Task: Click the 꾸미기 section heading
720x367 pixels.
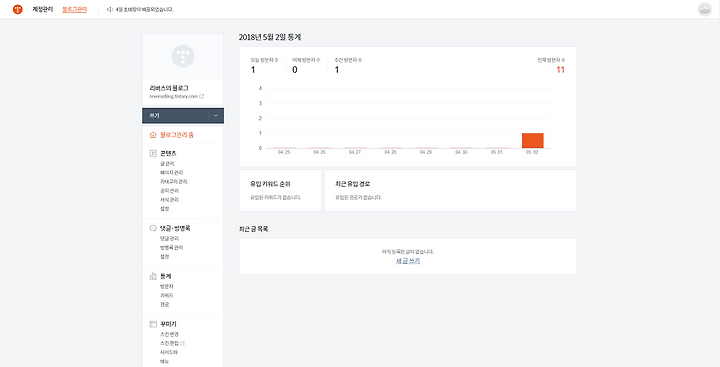Action: point(168,324)
